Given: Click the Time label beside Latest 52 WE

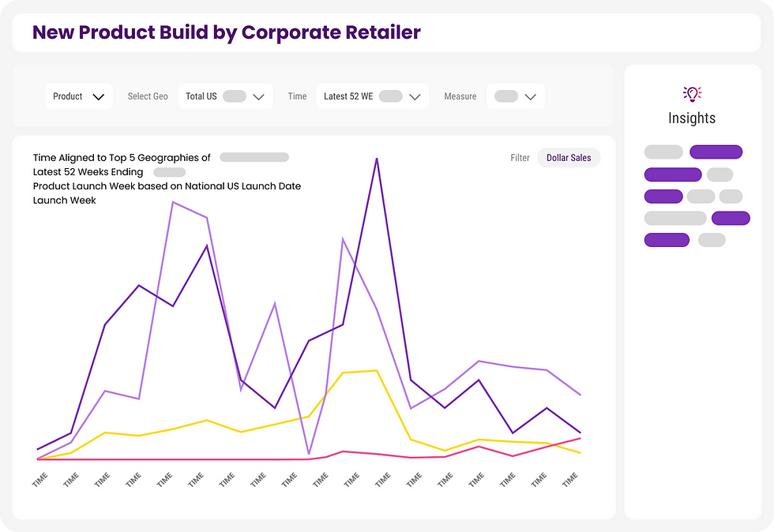Looking at the screenshot, I should pos(297,96).
